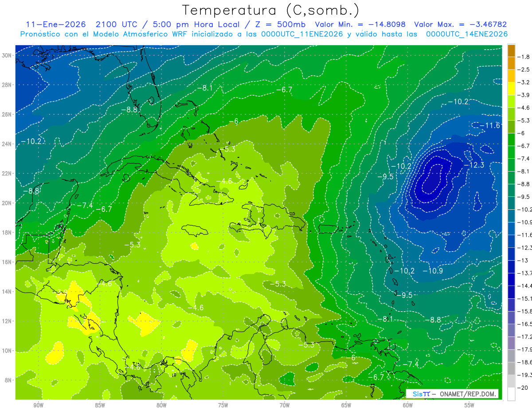Click the dark blue legend swatch between -13.7 and -14.4

[x=511, y=279]
